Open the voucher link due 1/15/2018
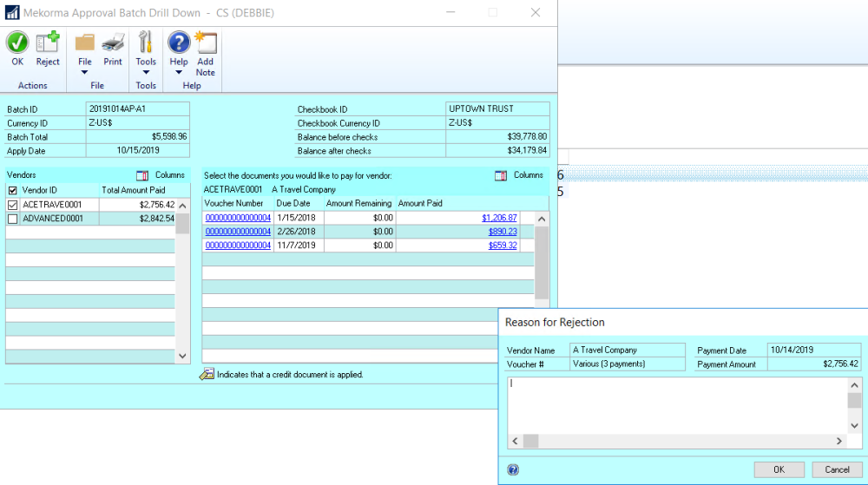 (238, 217)
